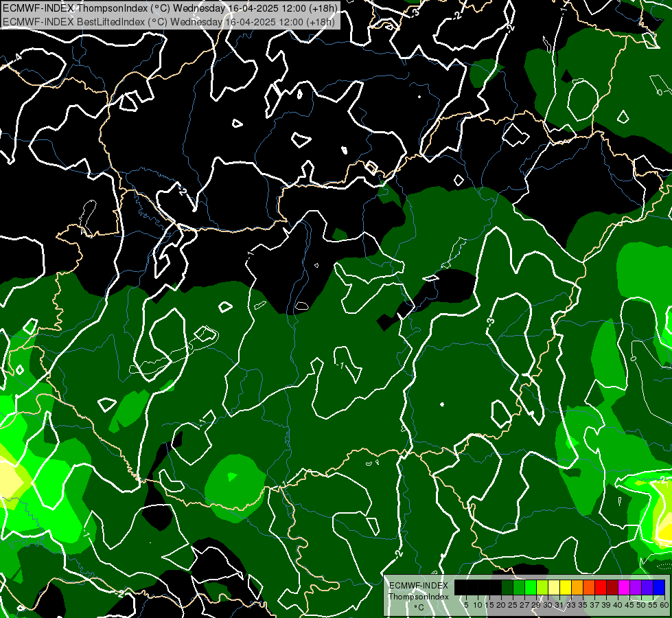
Task: Click the legend tick label '37'
Action: [x=594, y=605]
